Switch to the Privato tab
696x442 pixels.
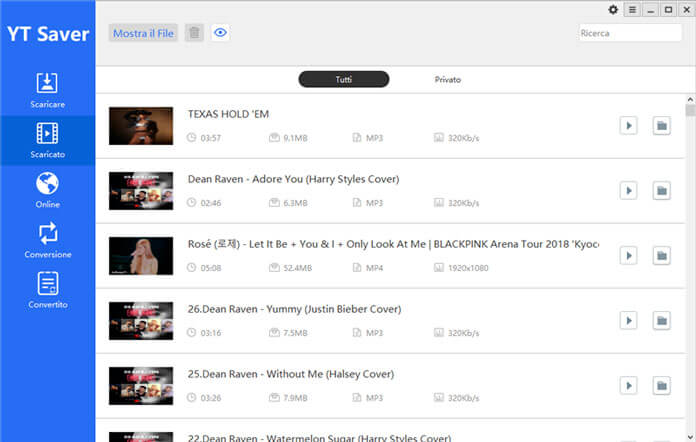[447, 79]
